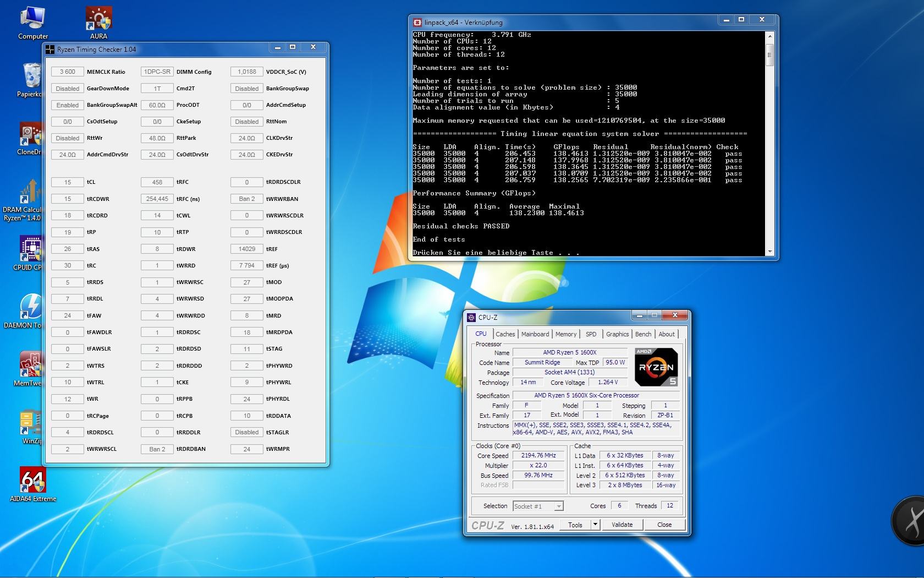Open the Computer desktop icon

(x=32, y=23)
